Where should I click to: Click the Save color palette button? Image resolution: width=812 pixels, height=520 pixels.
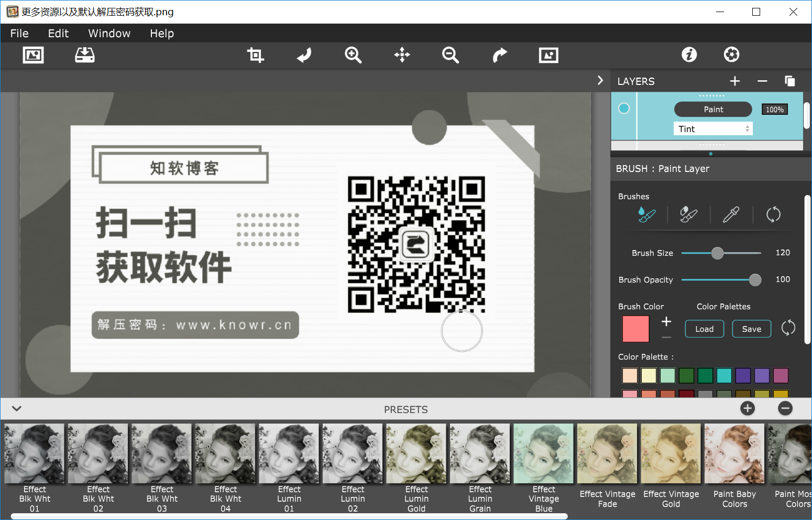click(752, 329)
